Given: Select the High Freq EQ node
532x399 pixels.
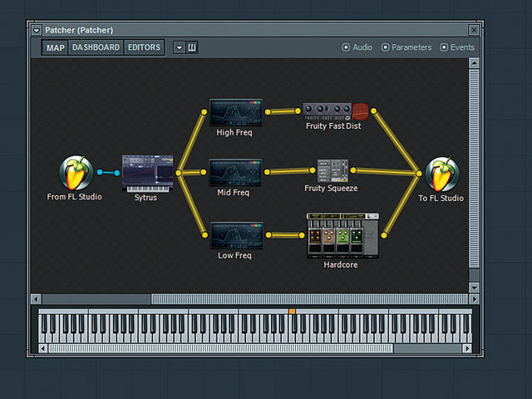Looking at the screenshot, I should tap(236, 112).
